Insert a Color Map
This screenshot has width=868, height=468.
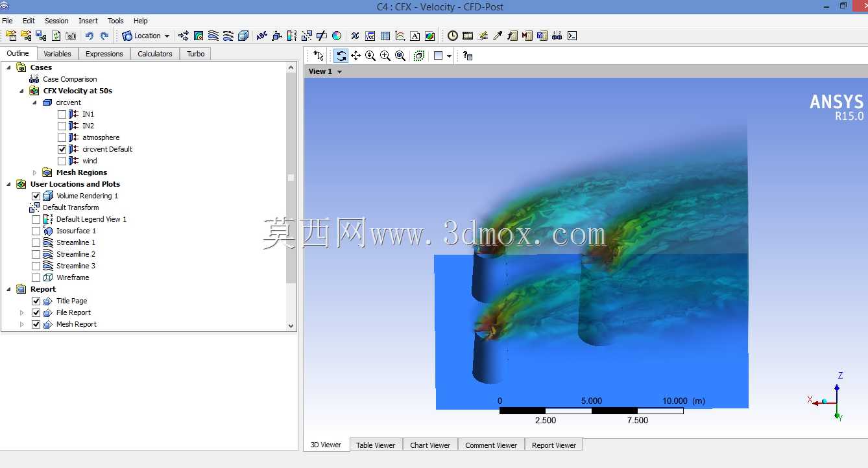point(337,36)
